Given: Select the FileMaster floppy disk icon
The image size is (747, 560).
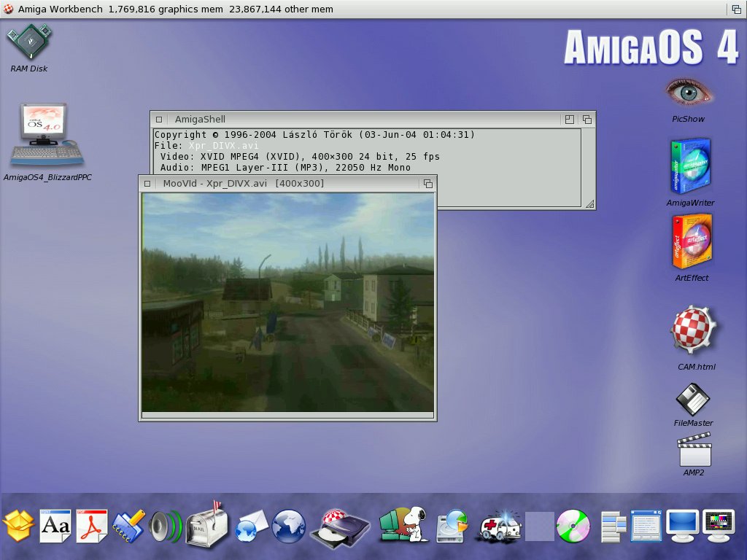Looking at the screenshot, I should click(x=693, y=400).
